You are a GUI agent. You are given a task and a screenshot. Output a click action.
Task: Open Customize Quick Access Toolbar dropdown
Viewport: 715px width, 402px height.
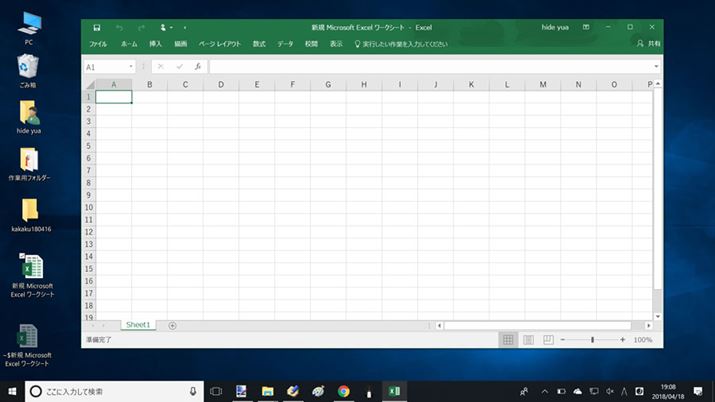[185, 28]
